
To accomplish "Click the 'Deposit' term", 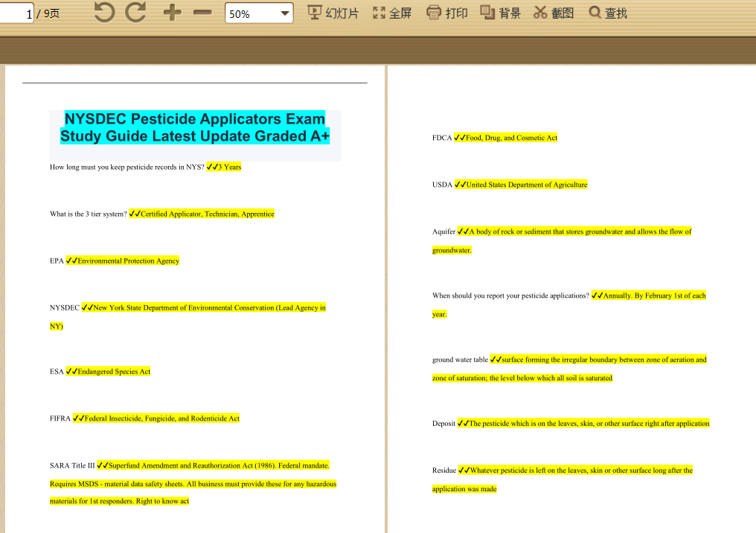I will pos(443,423).
